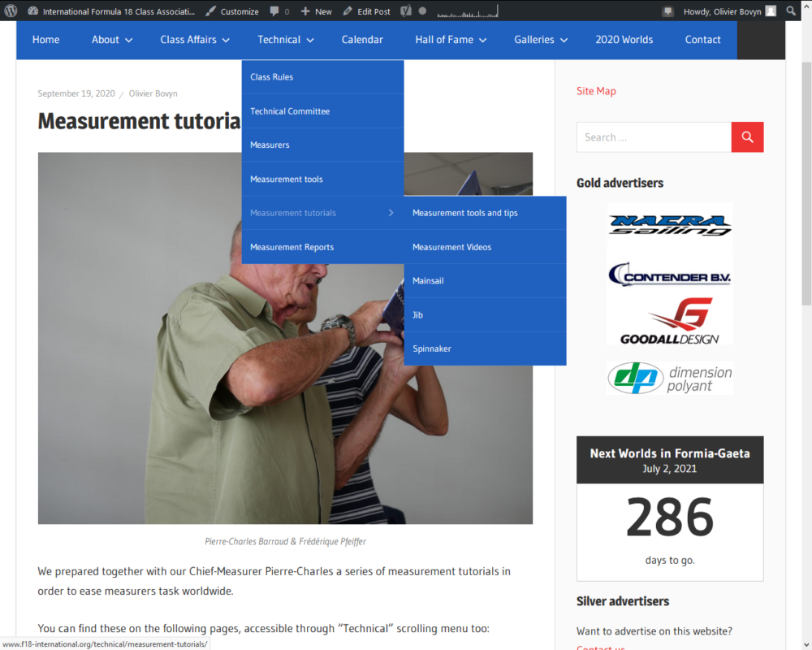Open the Nacra Sailing advertiser logo
Image resolution: width=812 pixels, height=650 pixels.
(670, 226)
